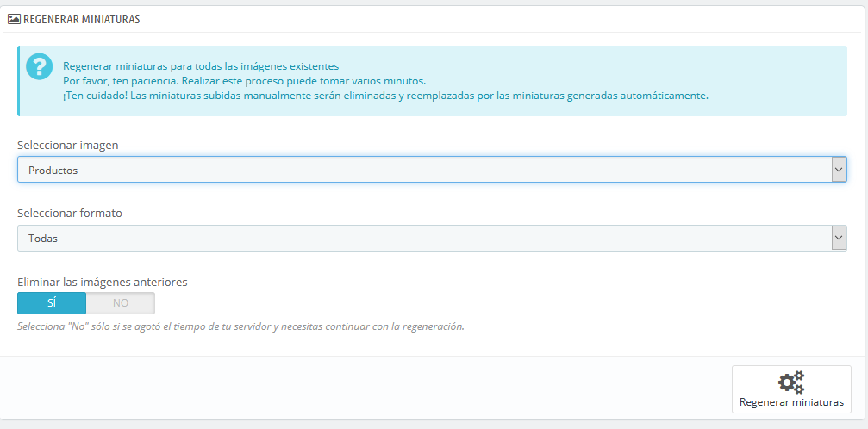The height and width of the screenshot is (429, 868).
Task: Click the warning line starting '¡Ten cuidado!'
Action: [x=385, y=96]
